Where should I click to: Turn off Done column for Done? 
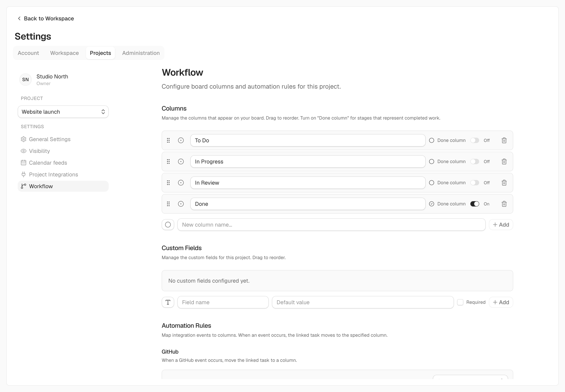(475, 204)
